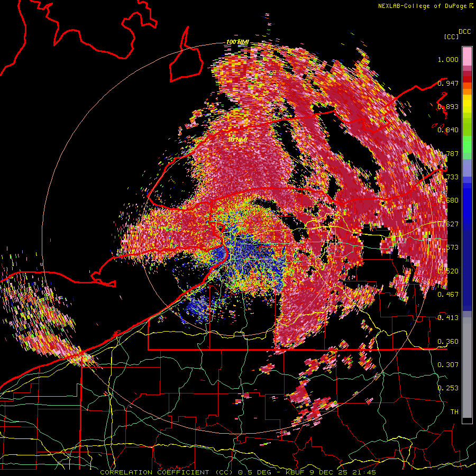Click the yellow segment of color bar
This screenshot has width=476, height=476.
point(467,104)
